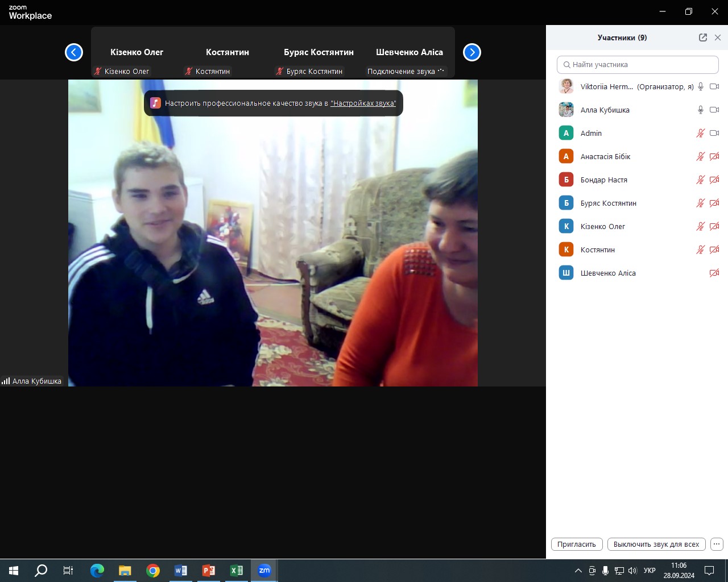The image size is (728, 582).
Task: Click the muted mic icon for Бондар Настя
Action: (x=701, y=180)
